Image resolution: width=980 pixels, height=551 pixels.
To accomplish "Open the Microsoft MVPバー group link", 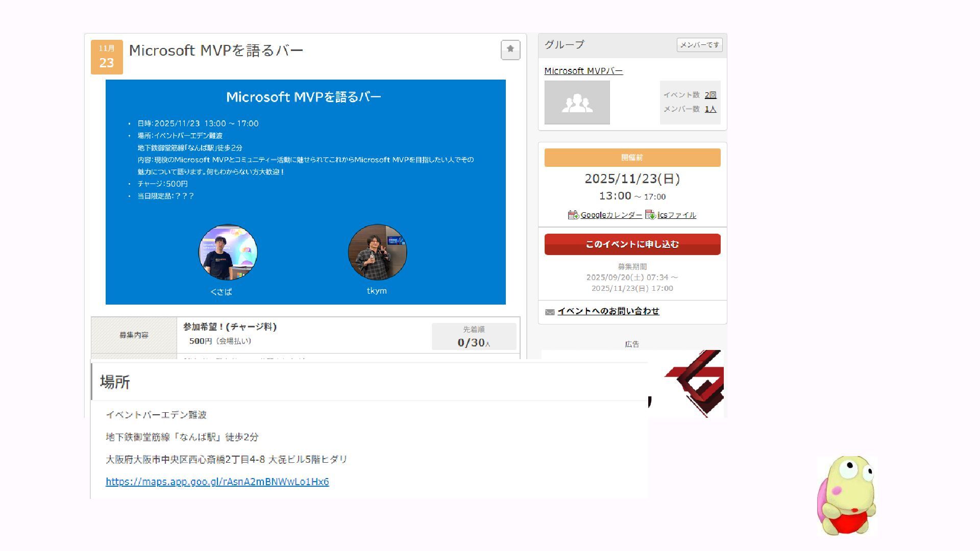I will 583,71.
